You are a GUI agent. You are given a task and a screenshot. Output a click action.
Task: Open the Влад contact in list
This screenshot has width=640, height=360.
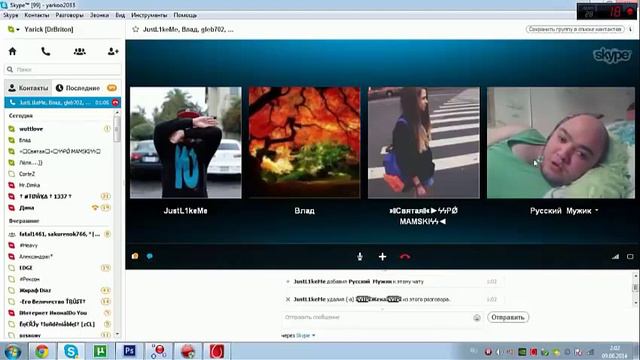25,140
